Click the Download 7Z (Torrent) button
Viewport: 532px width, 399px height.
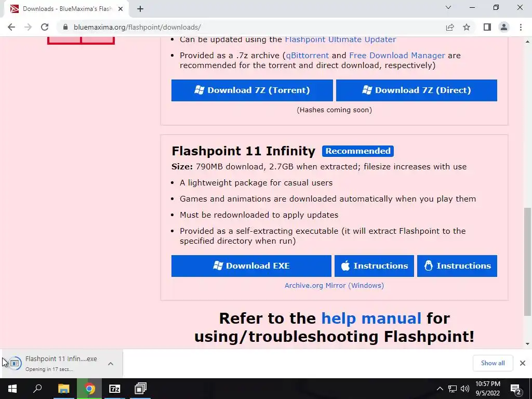[252, 90]
